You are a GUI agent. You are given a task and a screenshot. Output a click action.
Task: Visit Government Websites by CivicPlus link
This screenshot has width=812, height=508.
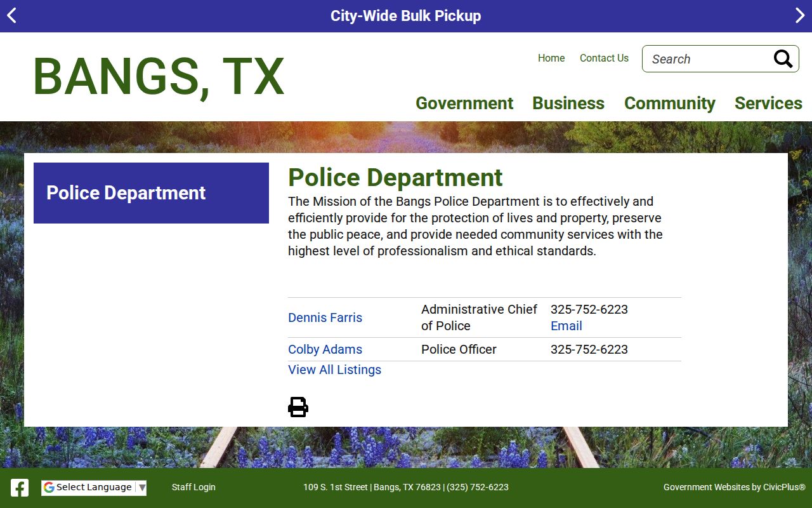pos(735,487)
